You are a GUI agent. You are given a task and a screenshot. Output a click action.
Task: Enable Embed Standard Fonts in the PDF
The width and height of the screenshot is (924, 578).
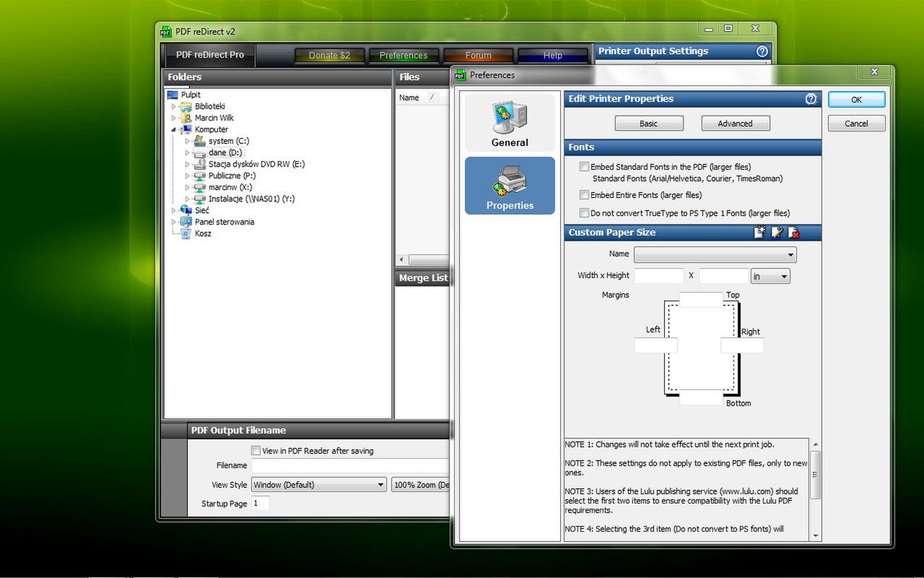[x=585, y=167]
